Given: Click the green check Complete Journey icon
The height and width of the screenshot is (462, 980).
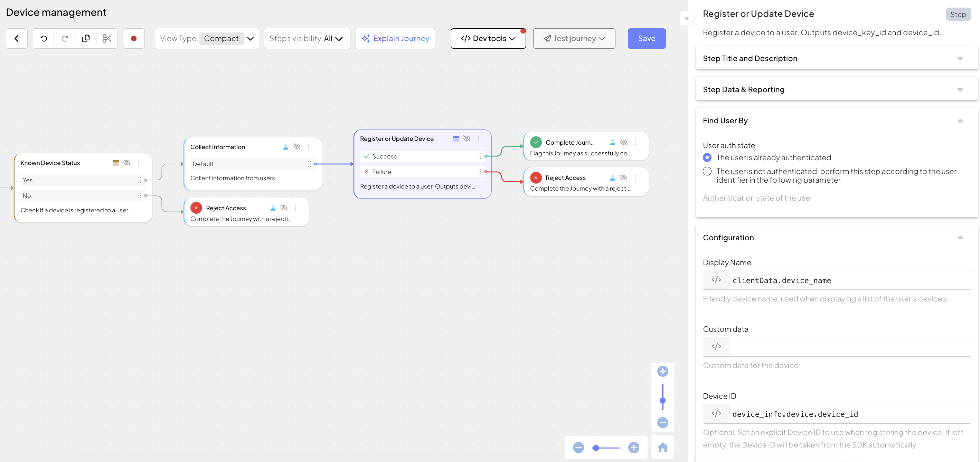Looking at the screenshot, I should [x=536, y=142].
